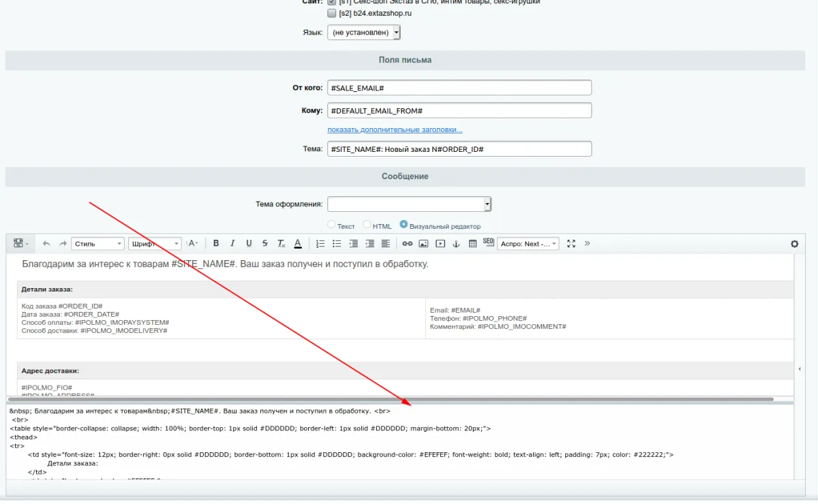Image resolution: width=818 pixels, height=504 pixels.
Task: Expand the Тема оформления dropdown
Action: pyautogui.click(x=409, y=204)
